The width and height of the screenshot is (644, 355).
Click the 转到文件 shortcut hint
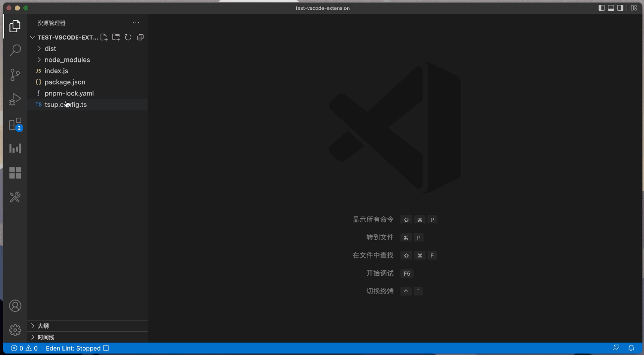pyautogui.click(x=380, y=238)
